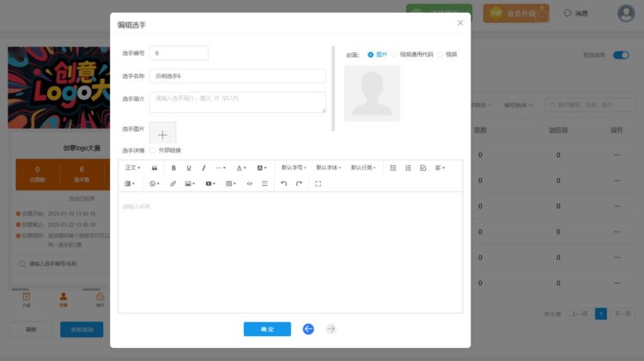Go to previous contestant with the blue arrow
This screenshot has width=644, height=361.
pos(308,329)
